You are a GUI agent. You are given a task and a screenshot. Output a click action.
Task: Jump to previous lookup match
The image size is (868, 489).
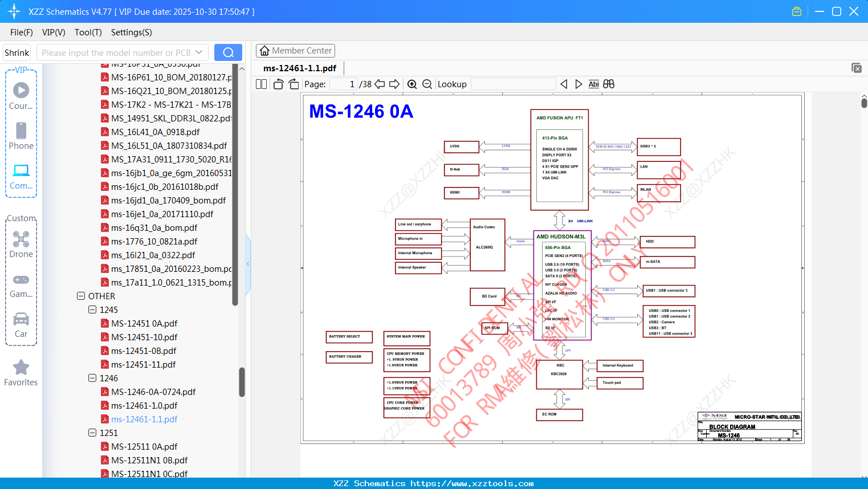click(x=564, y=84)
